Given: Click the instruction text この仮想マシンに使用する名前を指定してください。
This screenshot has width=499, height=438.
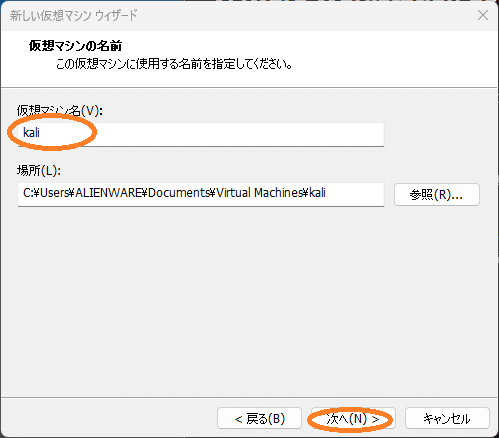Looking at the screenshot, I should tap(174, 64).
